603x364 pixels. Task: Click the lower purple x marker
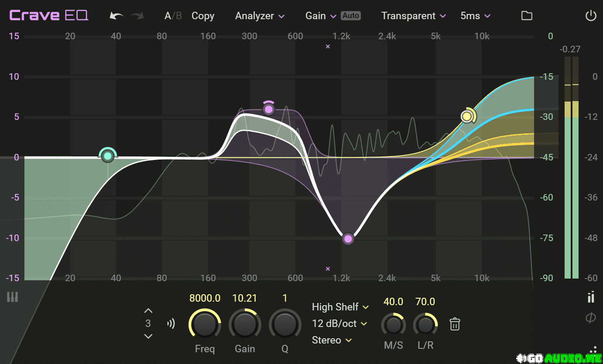click(328, 269)
